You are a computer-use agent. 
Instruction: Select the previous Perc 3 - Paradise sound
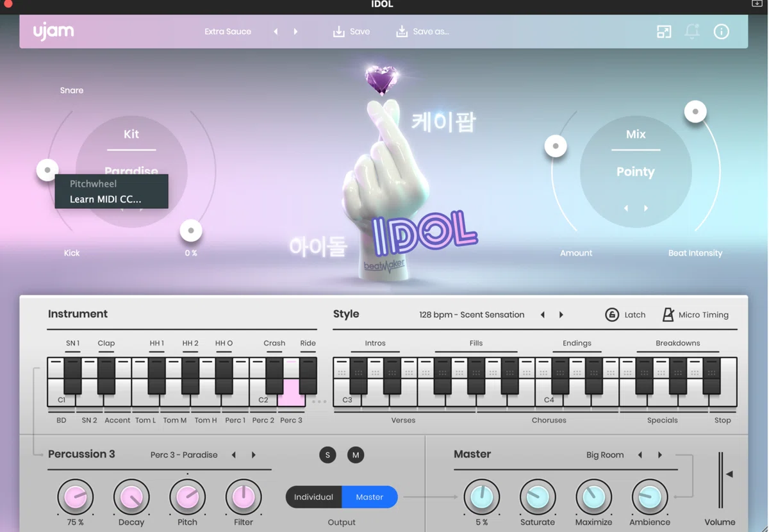tap(233, 455)
